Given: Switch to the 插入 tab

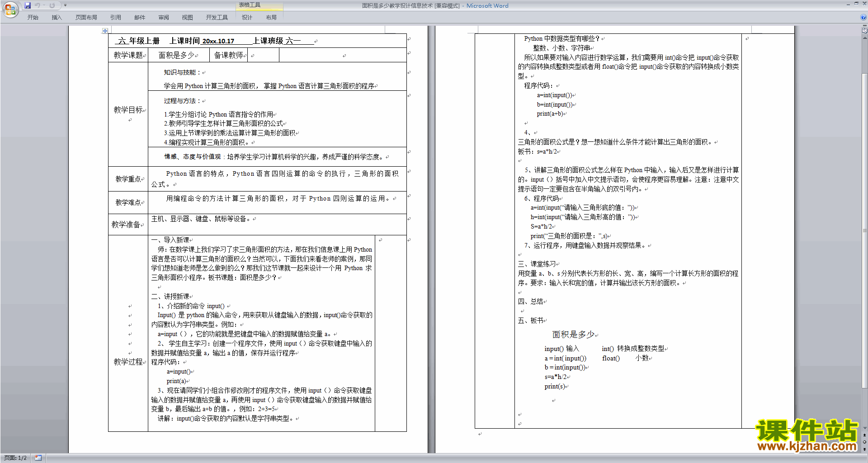Looking at the screenshot, I should point(57,18).
